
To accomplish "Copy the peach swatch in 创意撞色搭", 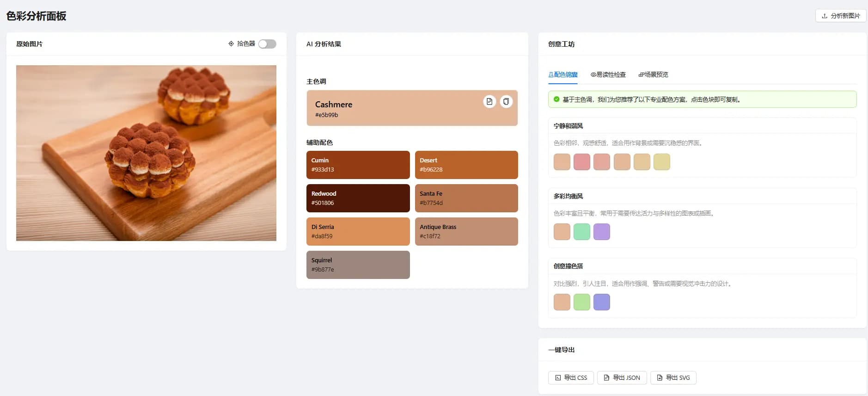I will (562, 302).
